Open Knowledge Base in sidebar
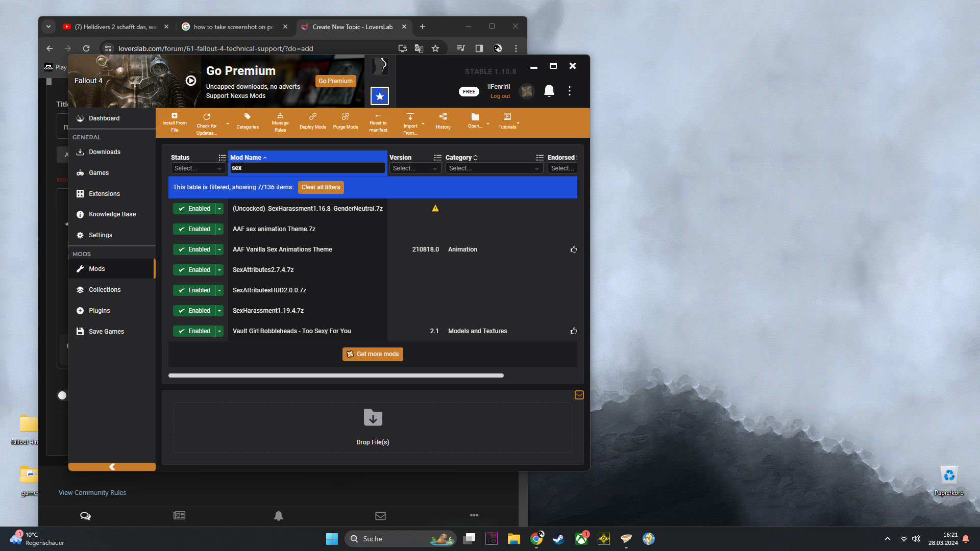The height and width of the screenshot is (551, 980). click(112, 214)
